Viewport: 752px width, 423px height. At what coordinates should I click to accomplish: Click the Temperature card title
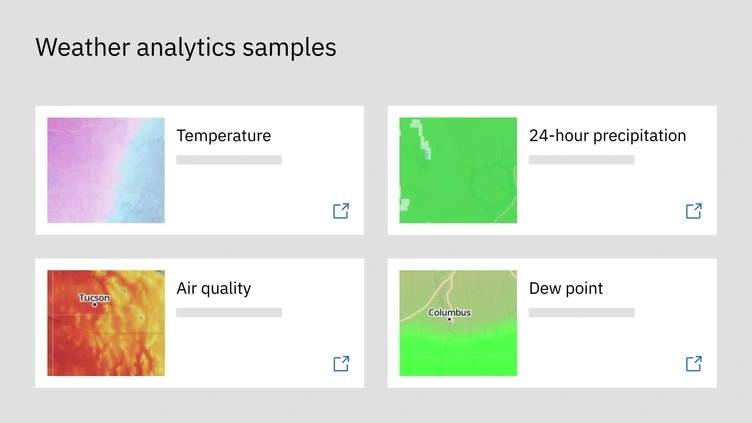(x=223, y=136)
